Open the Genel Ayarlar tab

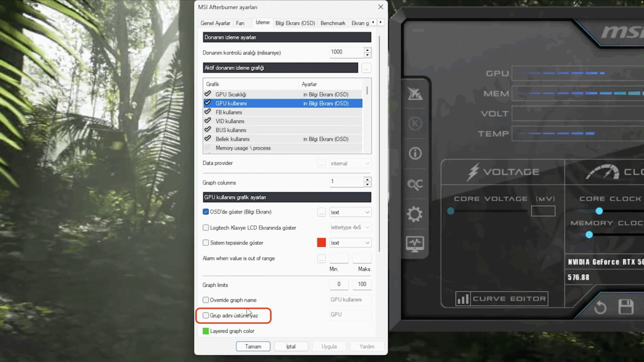tap(215, 23)
